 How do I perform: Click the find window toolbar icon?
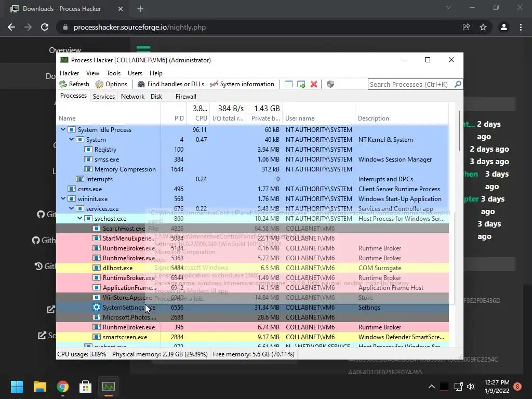click(288, 84)
